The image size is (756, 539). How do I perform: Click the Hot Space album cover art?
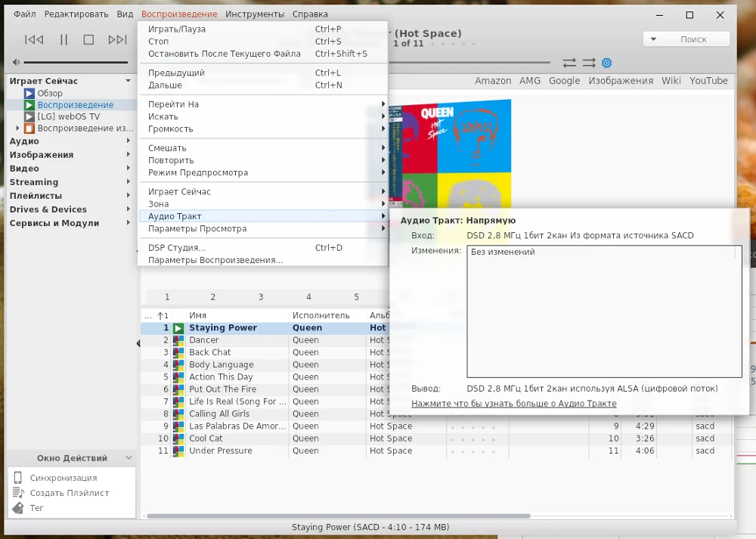point(450,153)
